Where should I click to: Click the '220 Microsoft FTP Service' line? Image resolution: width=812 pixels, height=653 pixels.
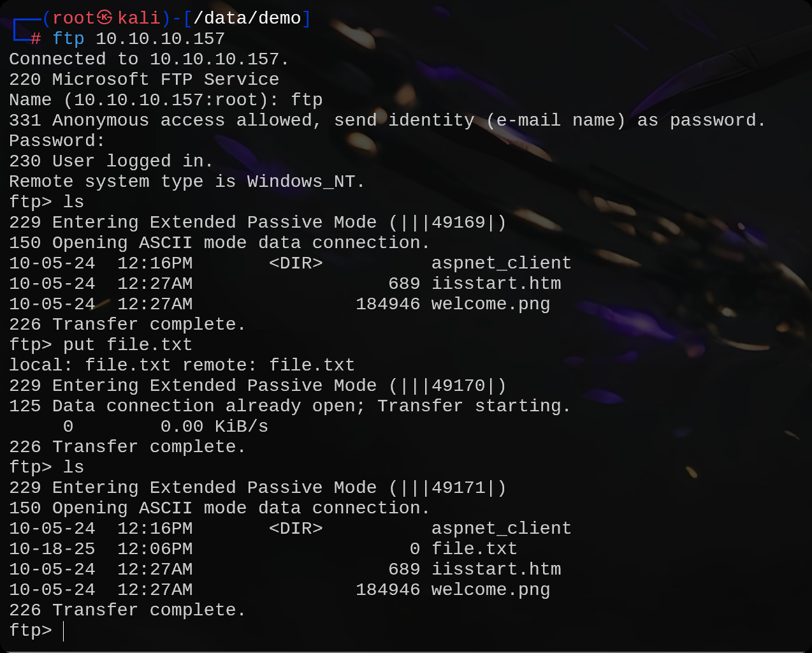coord(144,80)
